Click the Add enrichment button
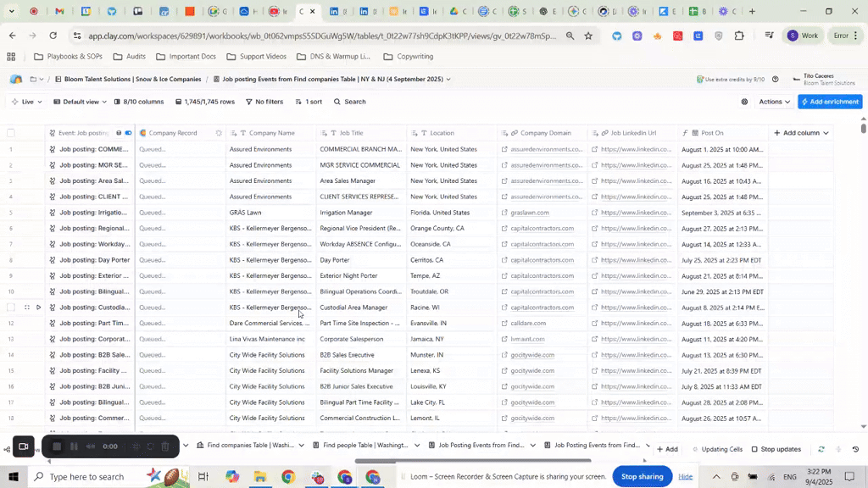This screenshot has width=868, height=488. tap(829, 102)
